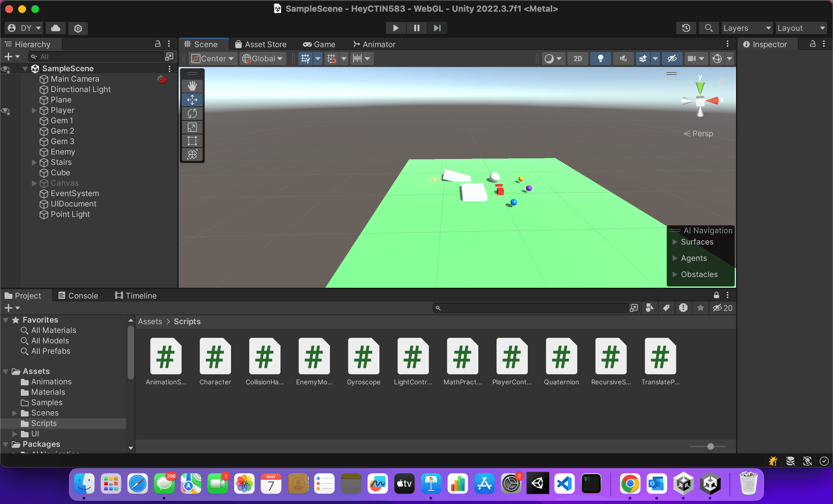
Task: Expand the Player object in Hierarchy
Action: click(34, 111)
